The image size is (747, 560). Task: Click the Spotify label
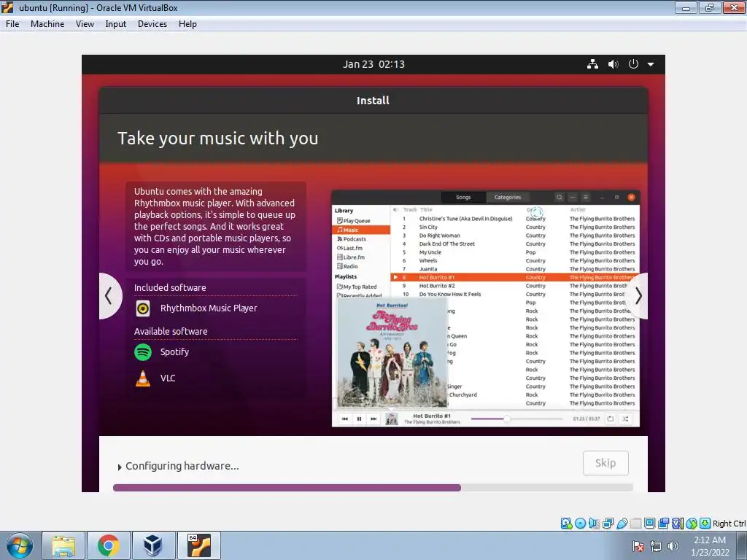coord(174,352)
